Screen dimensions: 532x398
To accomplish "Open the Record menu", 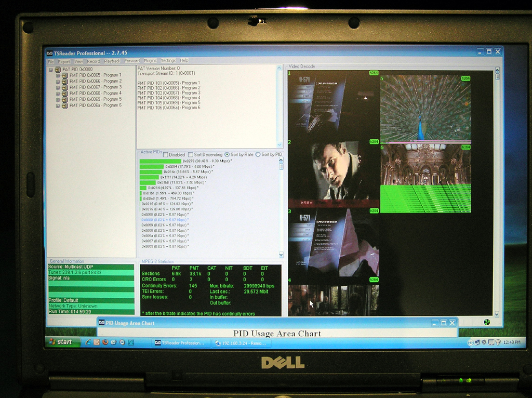I will (x=94, y=61).
